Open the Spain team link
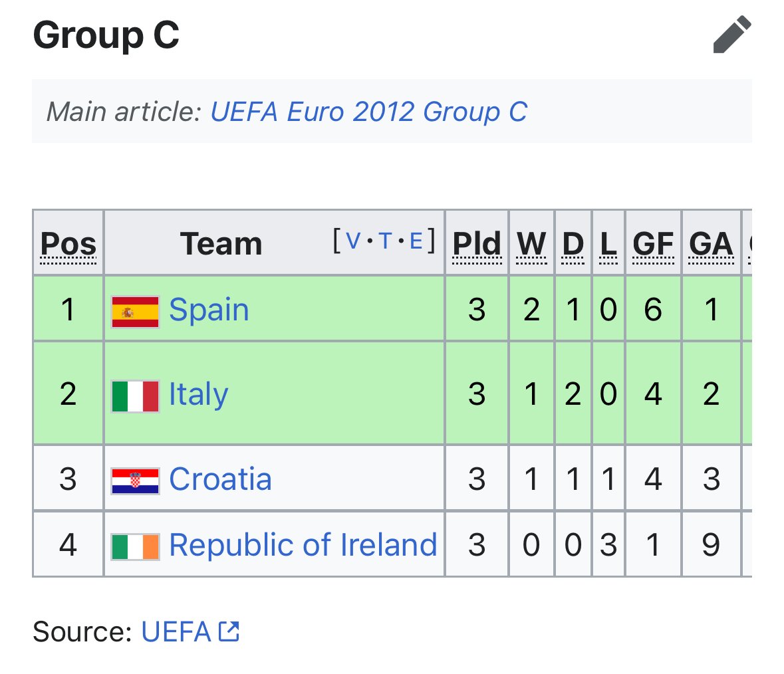 [x=209, y=310]
